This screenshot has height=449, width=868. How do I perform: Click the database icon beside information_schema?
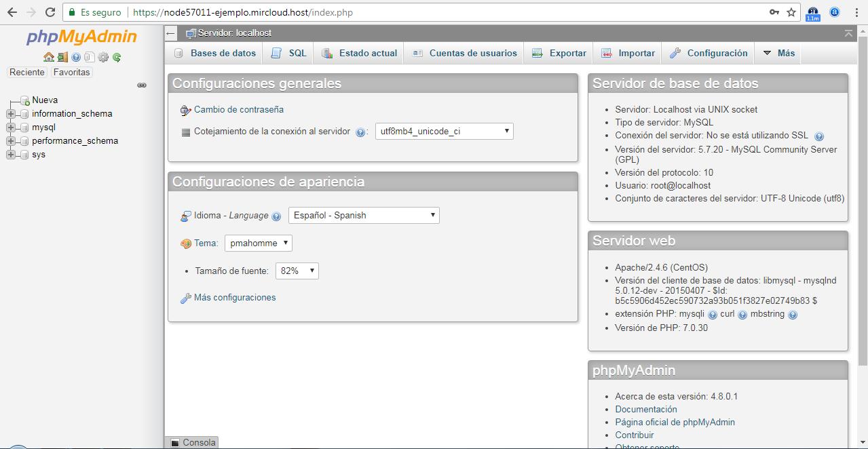24,114
